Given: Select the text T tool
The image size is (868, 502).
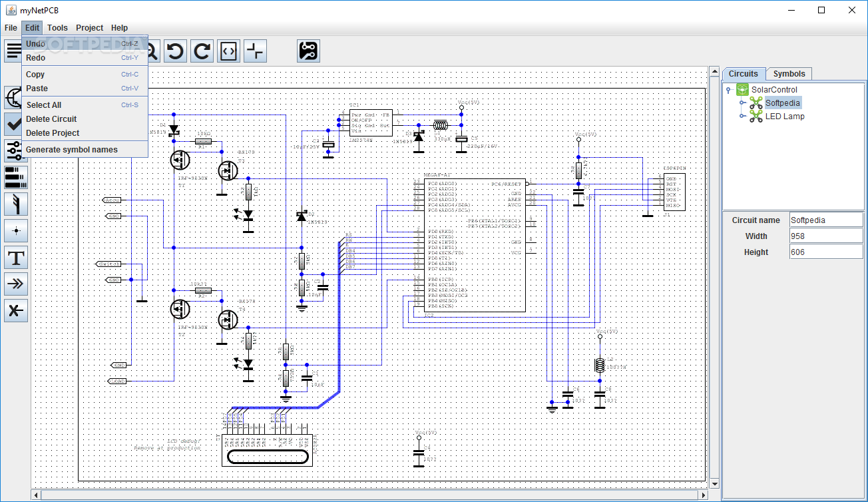Looking at the screenshot, I should (16, 258).
